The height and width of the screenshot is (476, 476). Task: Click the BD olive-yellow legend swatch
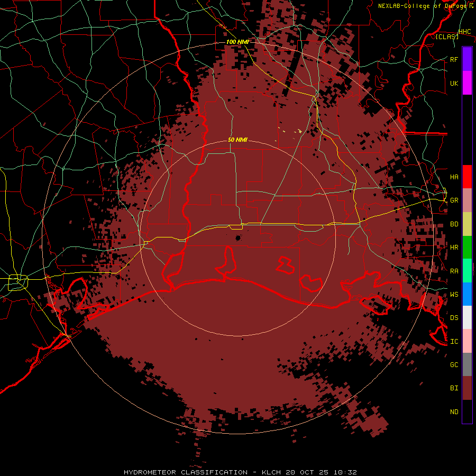pyautogui.click(x=467, y=224)
